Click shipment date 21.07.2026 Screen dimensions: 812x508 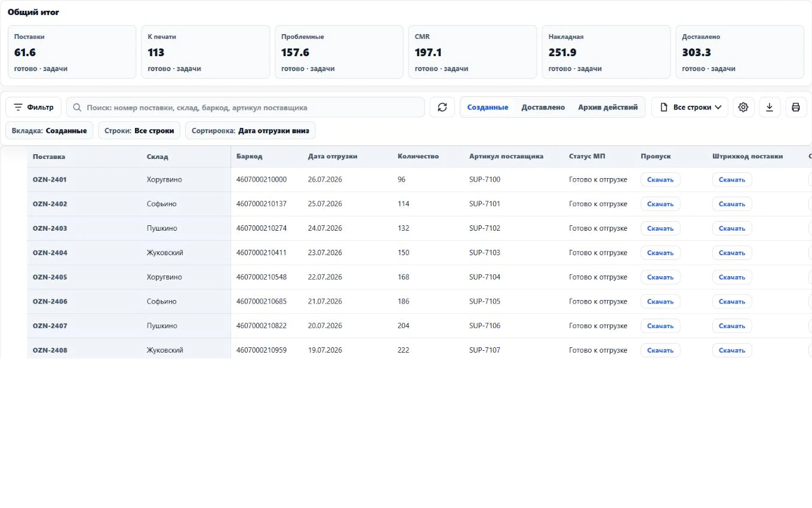(325, 302)
